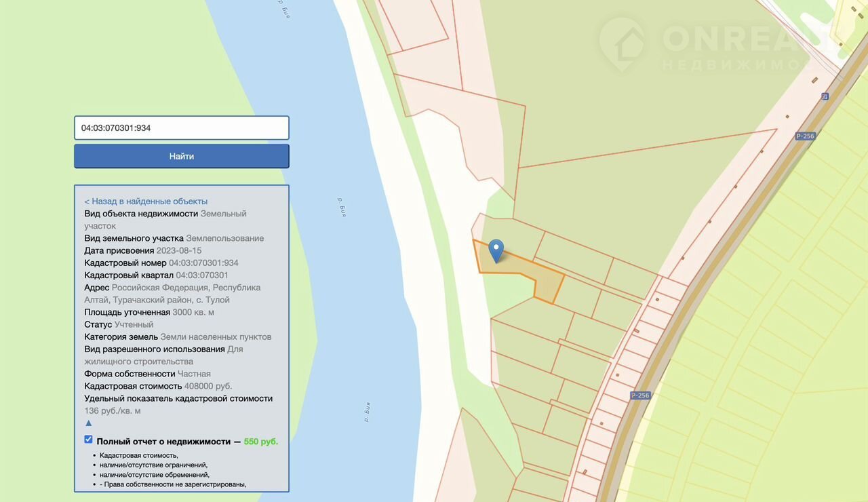Click the ONREALT house logo watermark
The image size is (868, 502).
point(623,45)
